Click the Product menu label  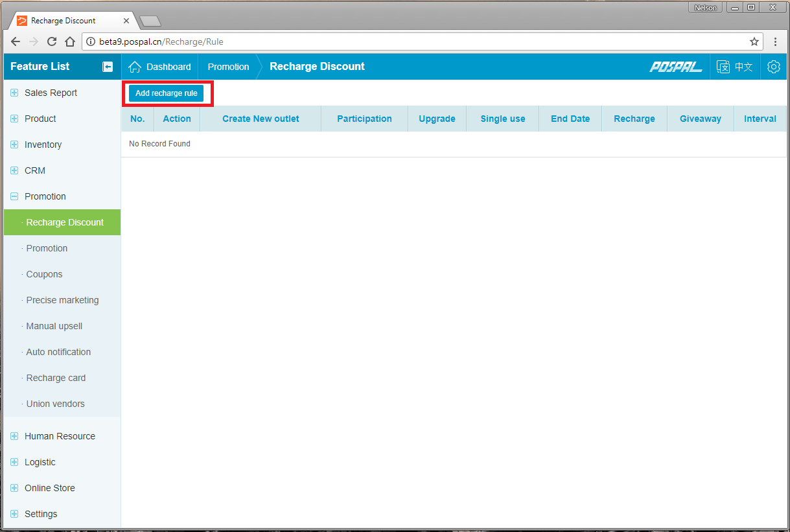(40, 119)
